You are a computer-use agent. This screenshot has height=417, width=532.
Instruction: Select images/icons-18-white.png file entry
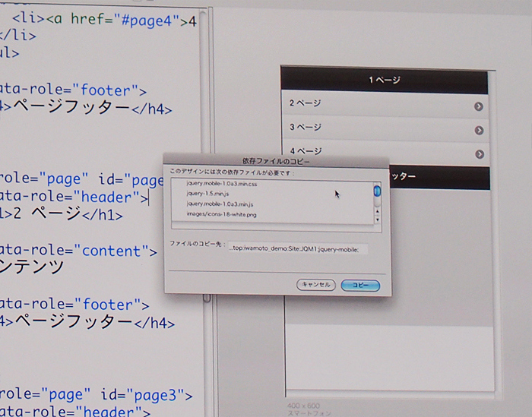tap(222, 214)
